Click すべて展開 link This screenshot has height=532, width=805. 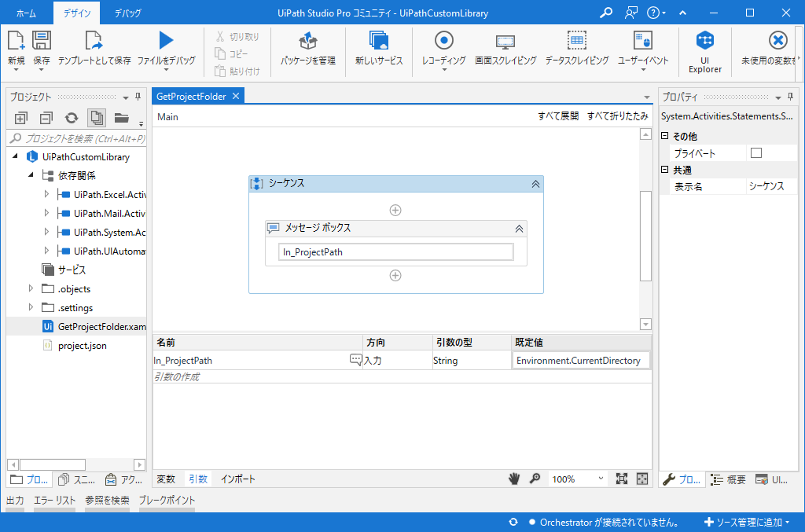coord(558,116)
